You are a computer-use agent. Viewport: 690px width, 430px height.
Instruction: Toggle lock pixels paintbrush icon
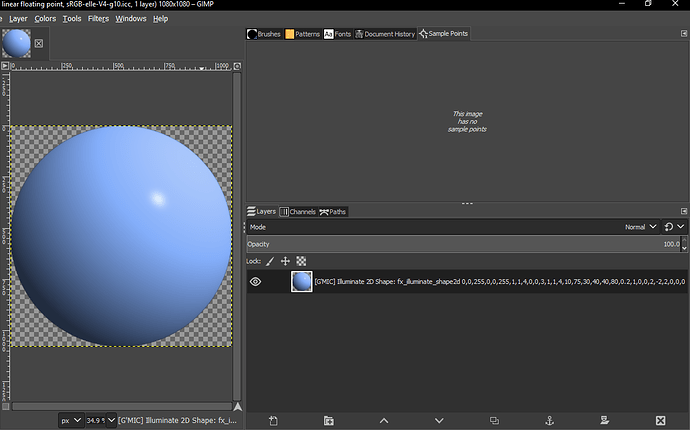coord(270,260)
